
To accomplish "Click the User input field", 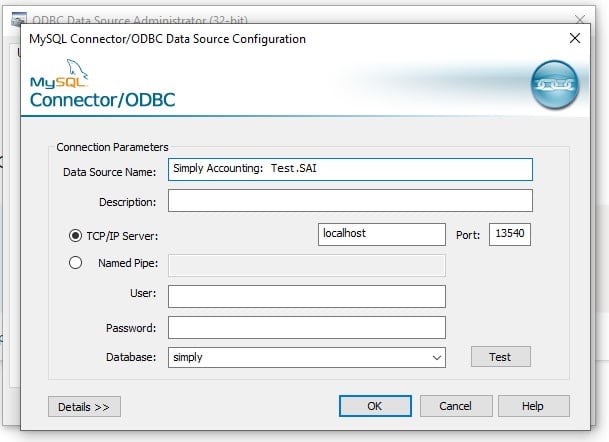I will [x=306, y=296].
